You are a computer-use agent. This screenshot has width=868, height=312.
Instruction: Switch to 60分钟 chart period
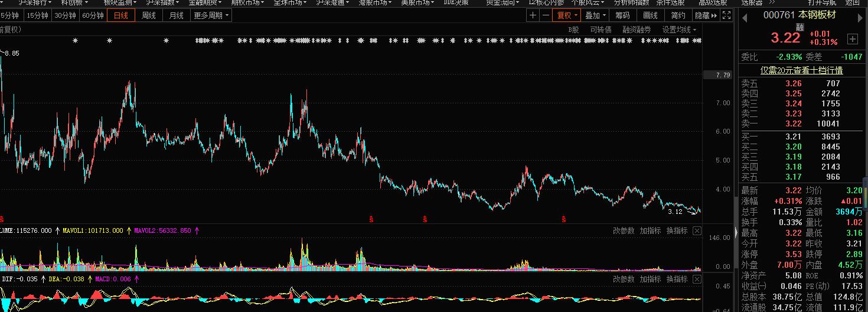point(93,15)
